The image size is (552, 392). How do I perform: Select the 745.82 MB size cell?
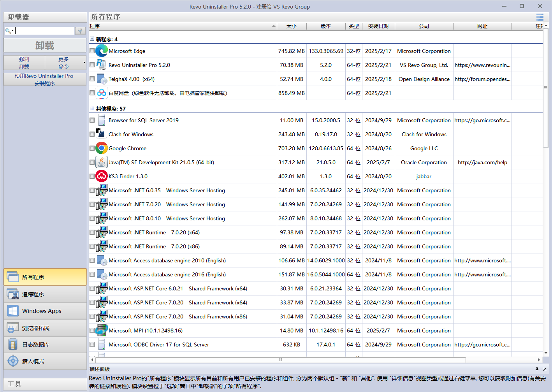(x=292, y=51)
